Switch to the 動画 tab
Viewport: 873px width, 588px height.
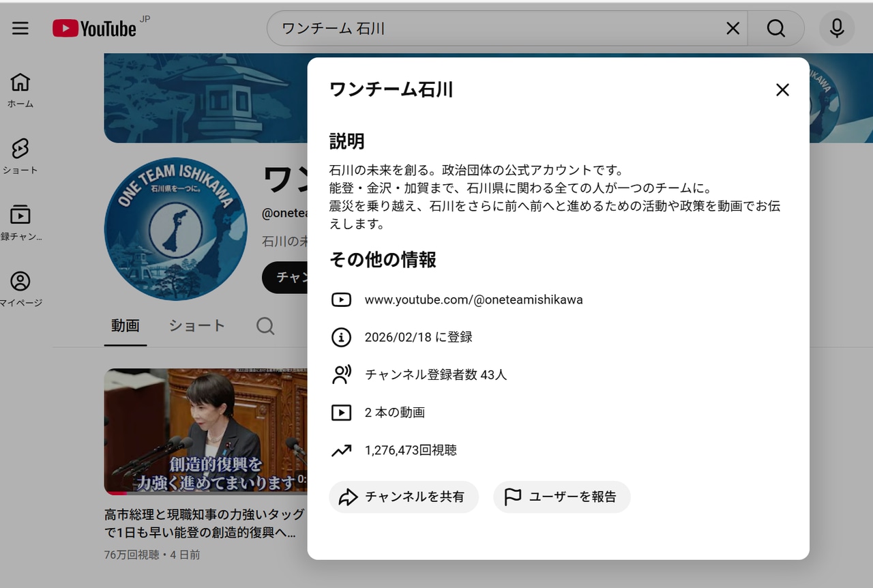(125, 326)
